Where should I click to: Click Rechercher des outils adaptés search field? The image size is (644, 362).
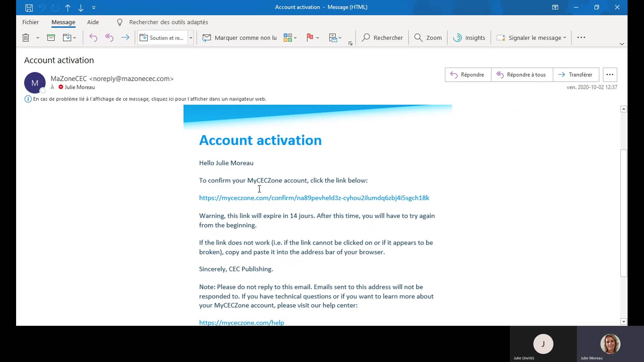tap(168, 22)
